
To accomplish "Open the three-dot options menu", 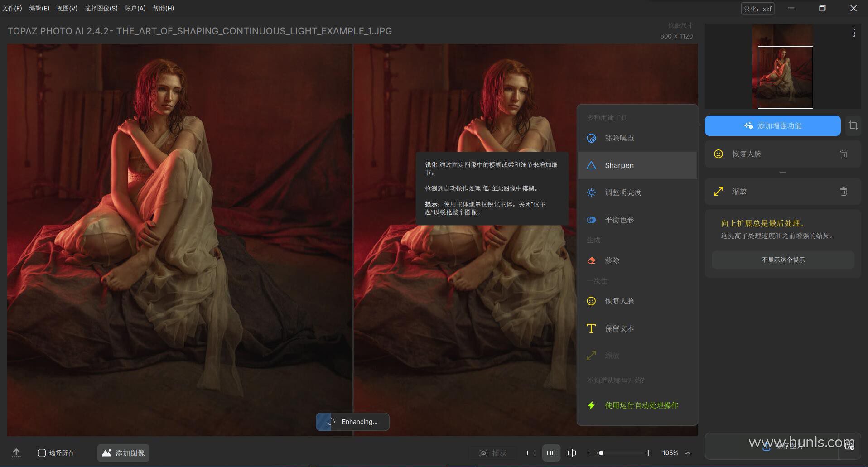I will pos(854,33).
